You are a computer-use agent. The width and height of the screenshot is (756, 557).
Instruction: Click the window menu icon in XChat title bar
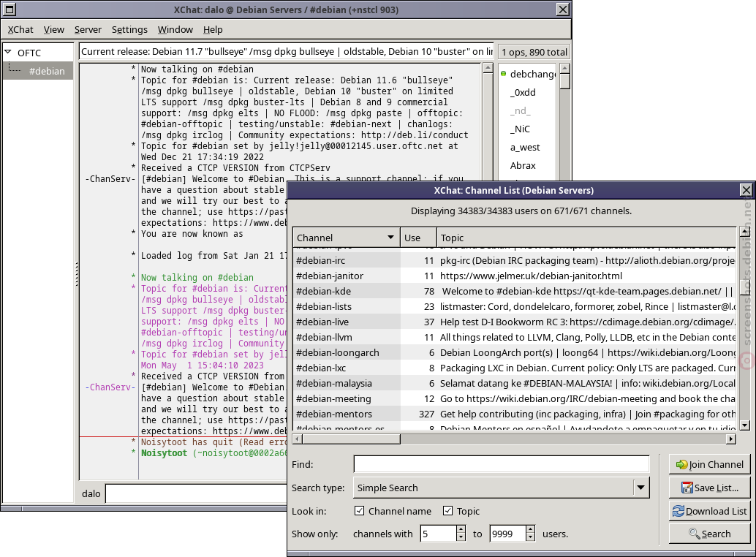pyautogui.click(x=10, y=10)
